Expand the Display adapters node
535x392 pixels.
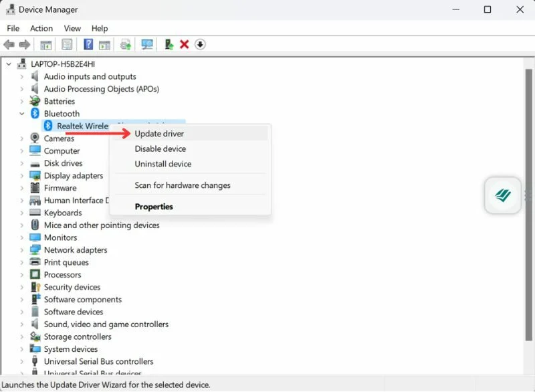click(x=22, y=176)
